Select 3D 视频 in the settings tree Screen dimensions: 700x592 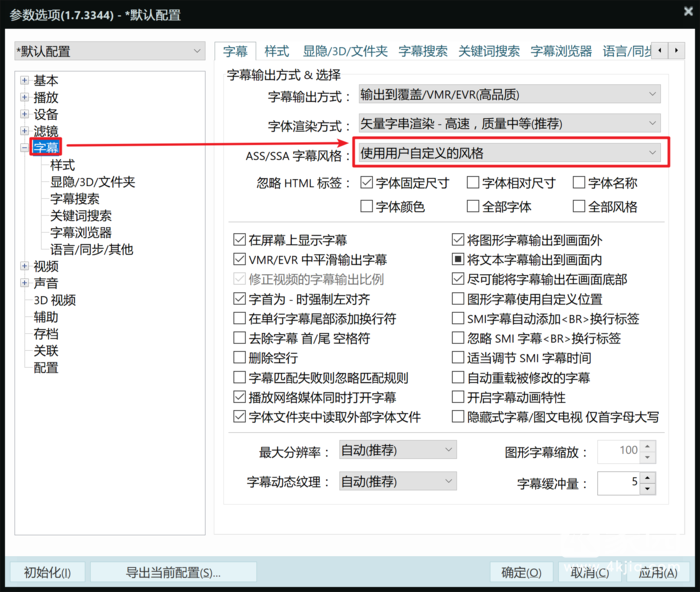point(54,300)
